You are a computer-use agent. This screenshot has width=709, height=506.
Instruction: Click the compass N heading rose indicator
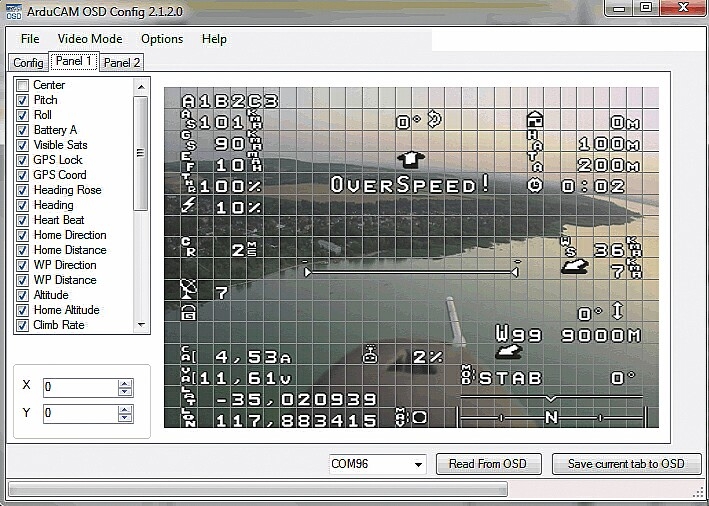pyautogui.click(x=551, y=416)
